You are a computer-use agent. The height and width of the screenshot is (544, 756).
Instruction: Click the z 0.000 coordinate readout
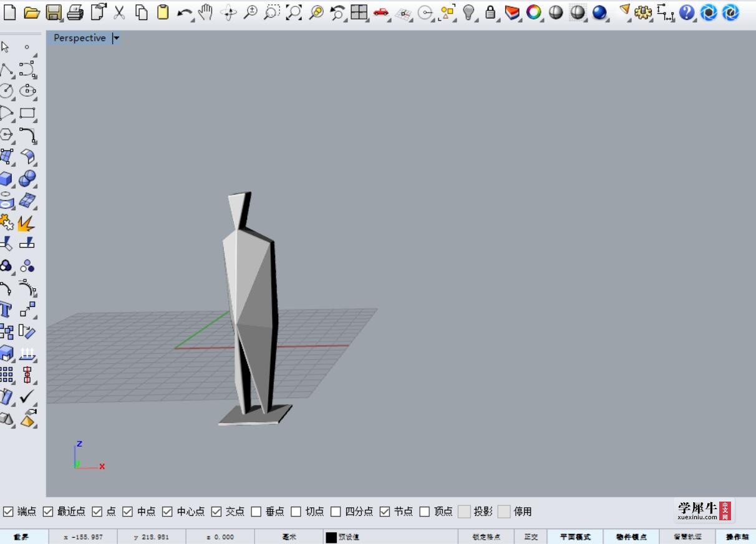pos(220,537)
